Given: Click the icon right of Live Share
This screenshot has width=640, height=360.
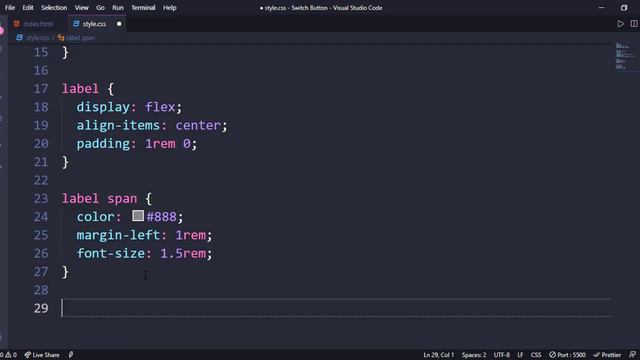Looking at the screenshot, I should click(x=71, y=355).
